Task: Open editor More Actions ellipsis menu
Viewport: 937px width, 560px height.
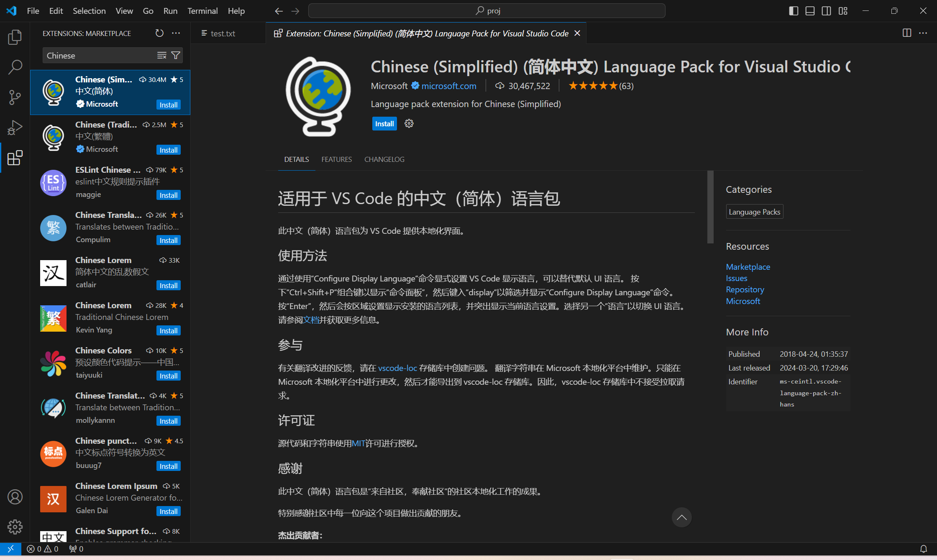Action: tap(923, 33)
